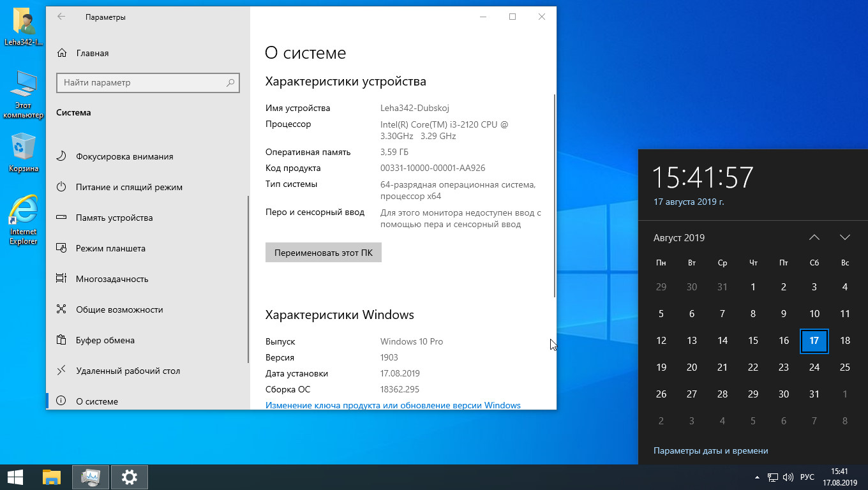This screenshot has height=490, width=868.
Task: Click the Август 2019 month header
Action: click(x=679, y=238)
